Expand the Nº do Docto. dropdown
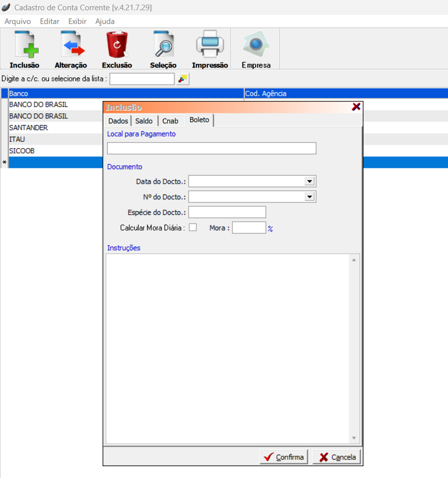448x478 pixels. click(309, 197)
